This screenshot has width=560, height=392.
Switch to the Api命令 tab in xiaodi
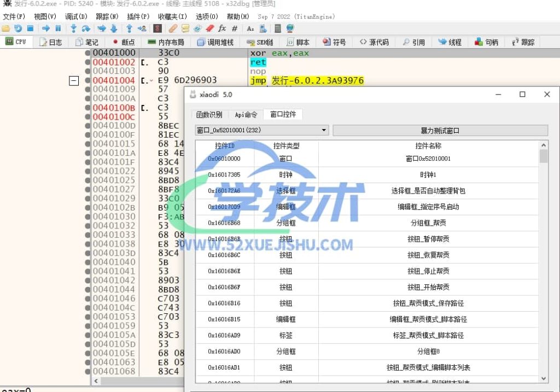[x=246, y=114]
